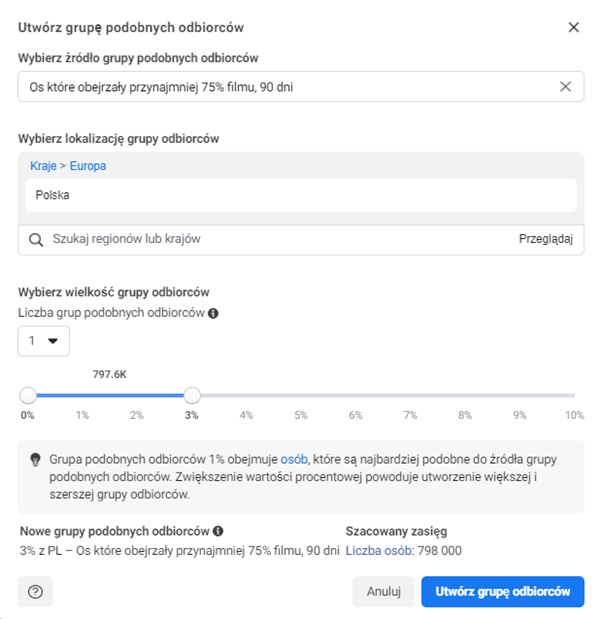Viewport: 602px width, 619px height.
Task: Clear the selected audience source
Action: tap(565, 87)
